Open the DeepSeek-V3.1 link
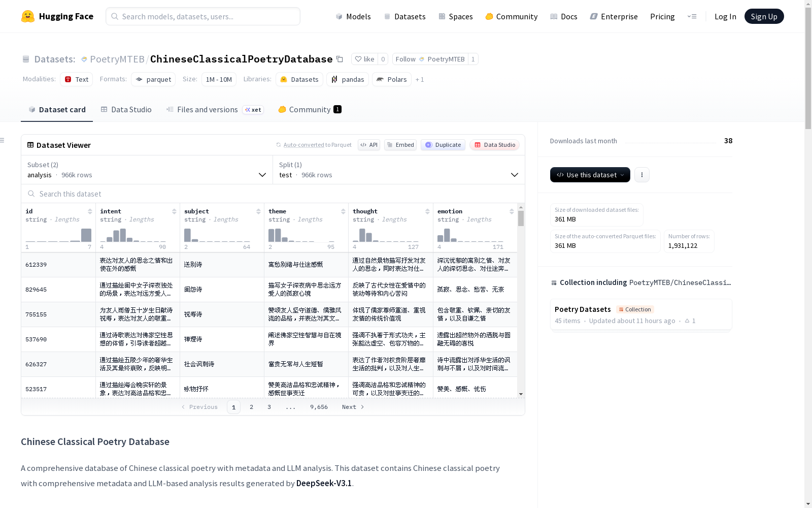Screen dimensions: 812x508 point(324,483)
